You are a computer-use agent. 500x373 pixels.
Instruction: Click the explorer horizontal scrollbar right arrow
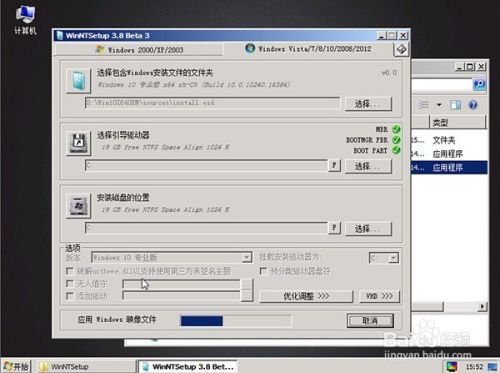click(482, 307)
